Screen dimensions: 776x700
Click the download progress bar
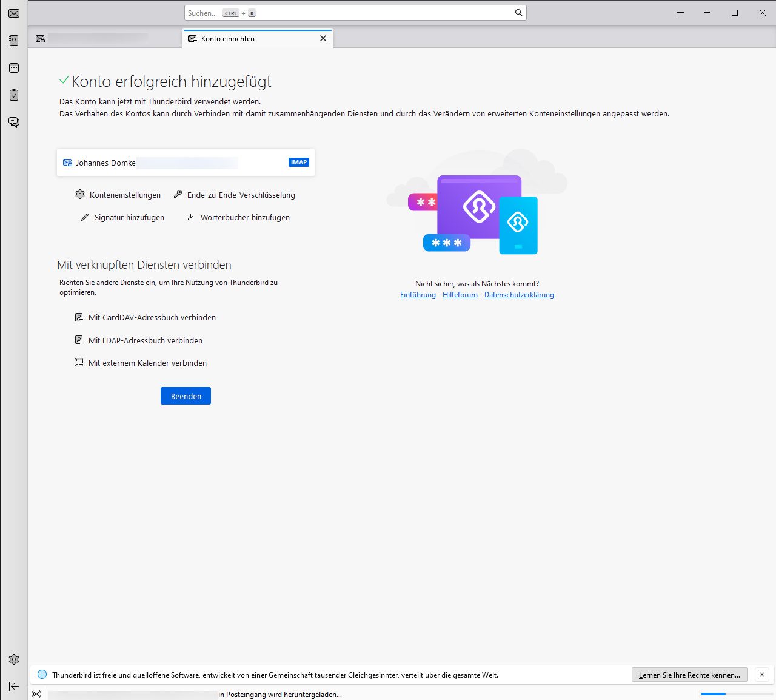[737, 694]
